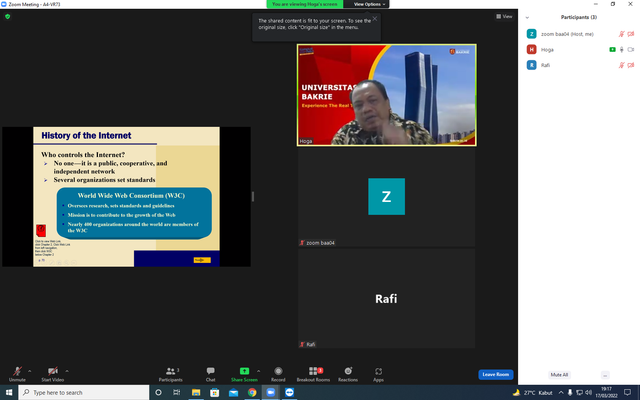The width and height of the screenshot is (640, 400).
Task: Select the Rafi video tile
Action: (387, 298)
